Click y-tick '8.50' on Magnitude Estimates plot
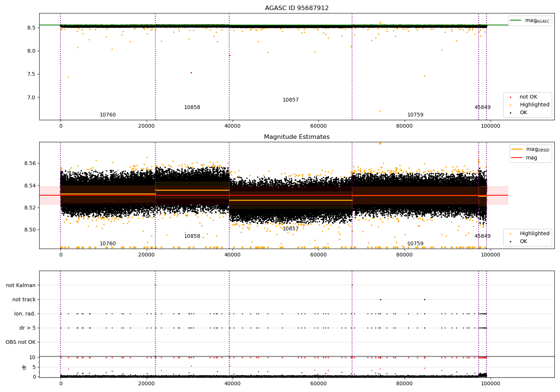Viewport: 560px width, 392px height. [x=30, y=230]
